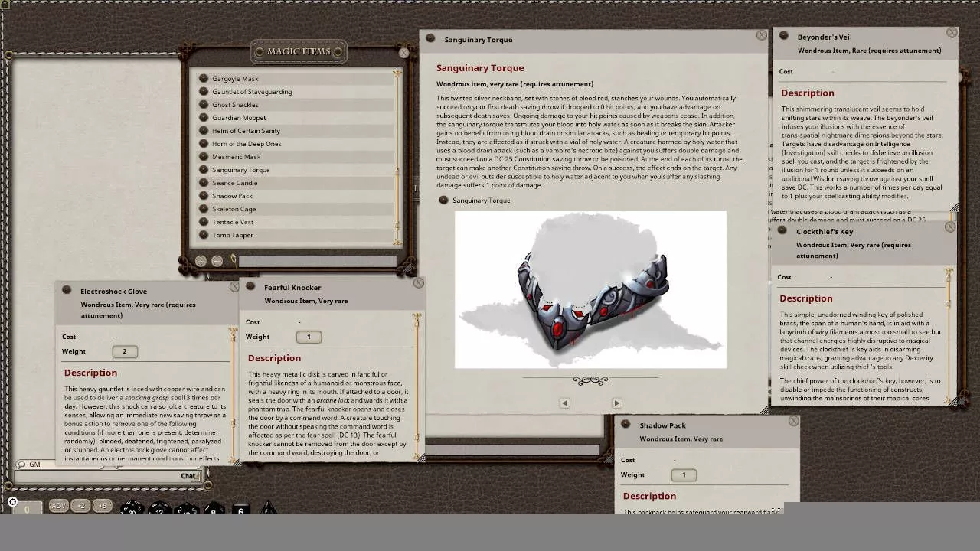Pick the d12 die
Screen dimensions: 980x551
[x=159, y=508]
